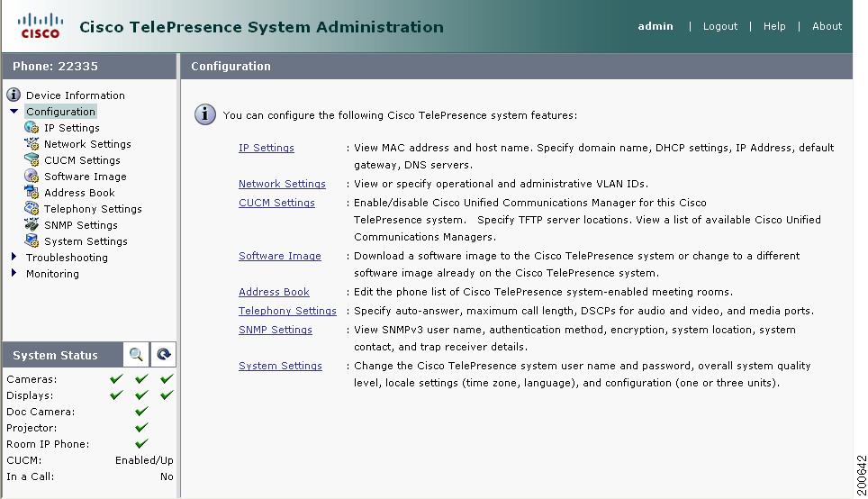Open System Settings from the sidebar tree

(x=86, y=241)
